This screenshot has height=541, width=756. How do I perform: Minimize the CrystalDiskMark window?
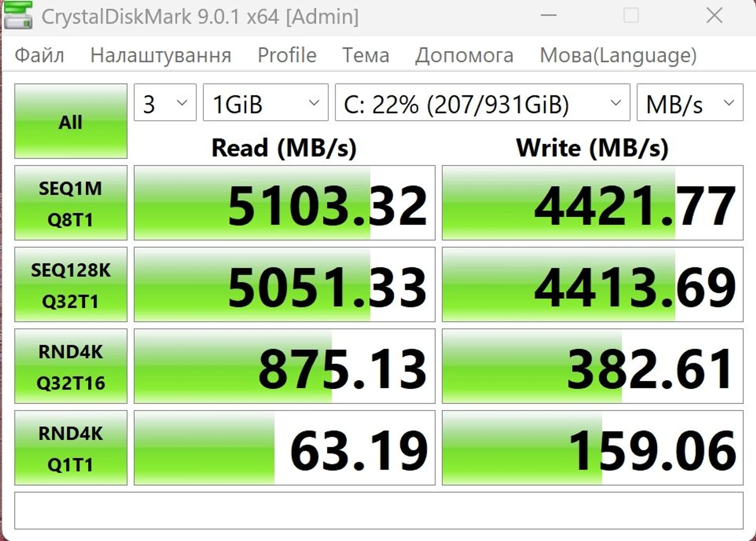548,16
